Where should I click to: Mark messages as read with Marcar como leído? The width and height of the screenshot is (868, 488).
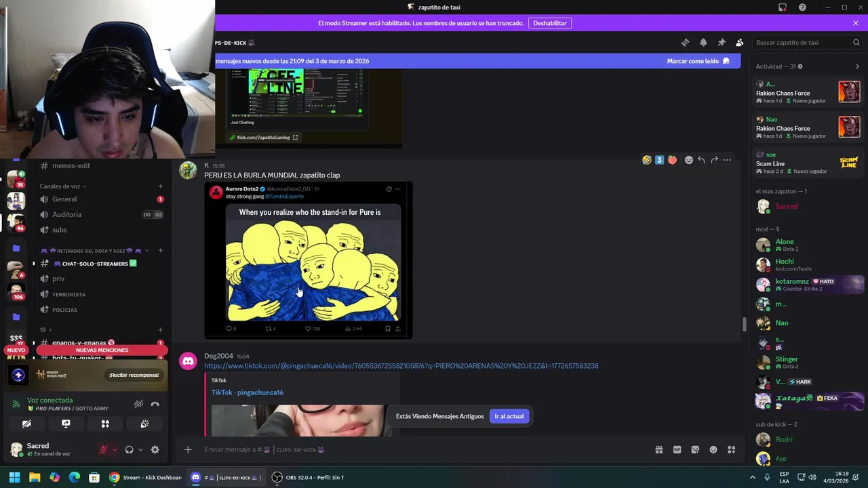click(698, 61)
